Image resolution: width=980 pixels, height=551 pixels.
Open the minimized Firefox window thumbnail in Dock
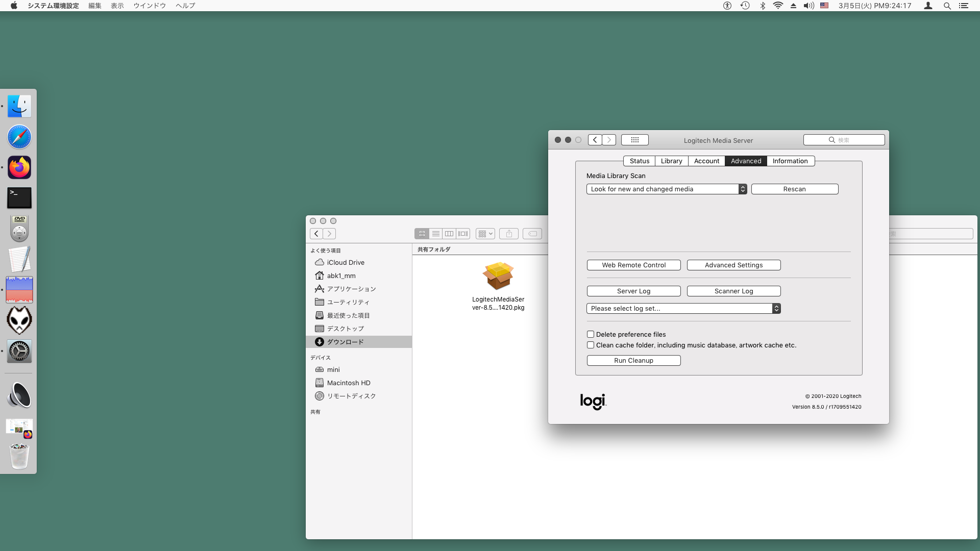coord(19,428)
